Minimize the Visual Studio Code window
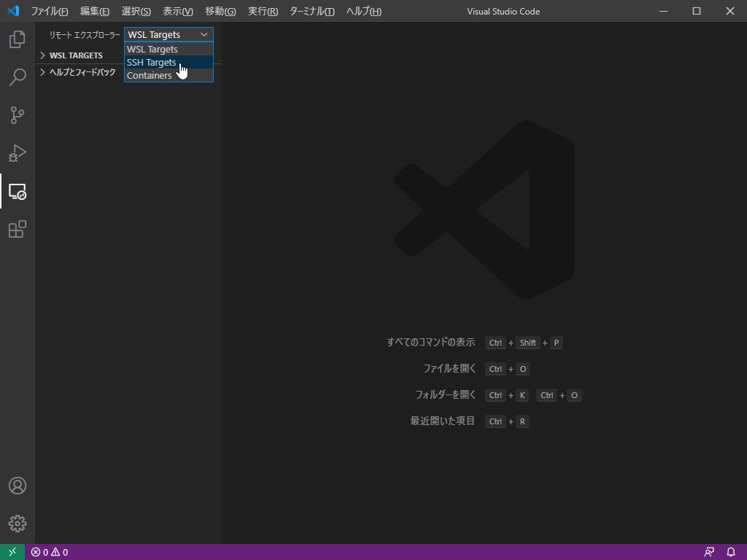The height and width of the screenshot is (560, 747). tap(663, 11)
